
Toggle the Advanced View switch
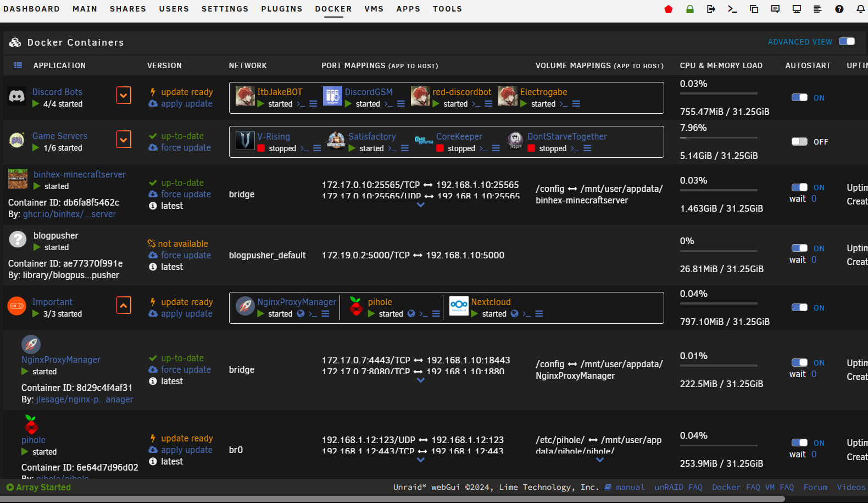tap(847, 42)
